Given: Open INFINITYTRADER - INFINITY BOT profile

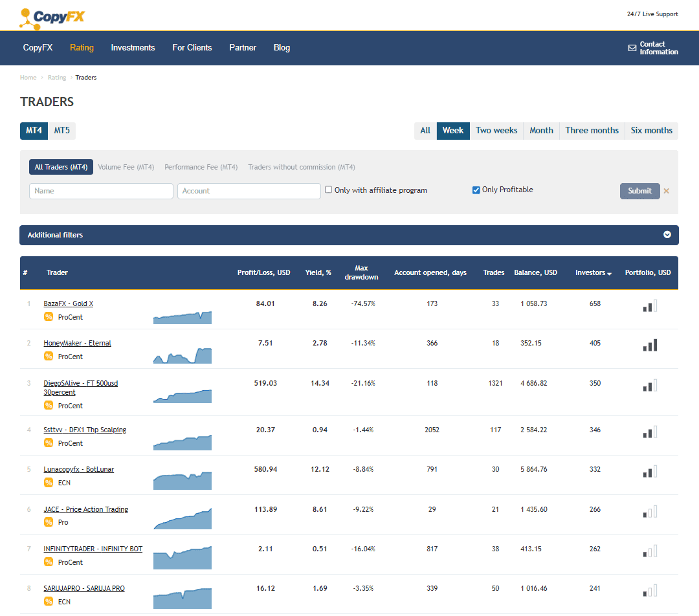Looking at the screenshot, I should (93, 549).
